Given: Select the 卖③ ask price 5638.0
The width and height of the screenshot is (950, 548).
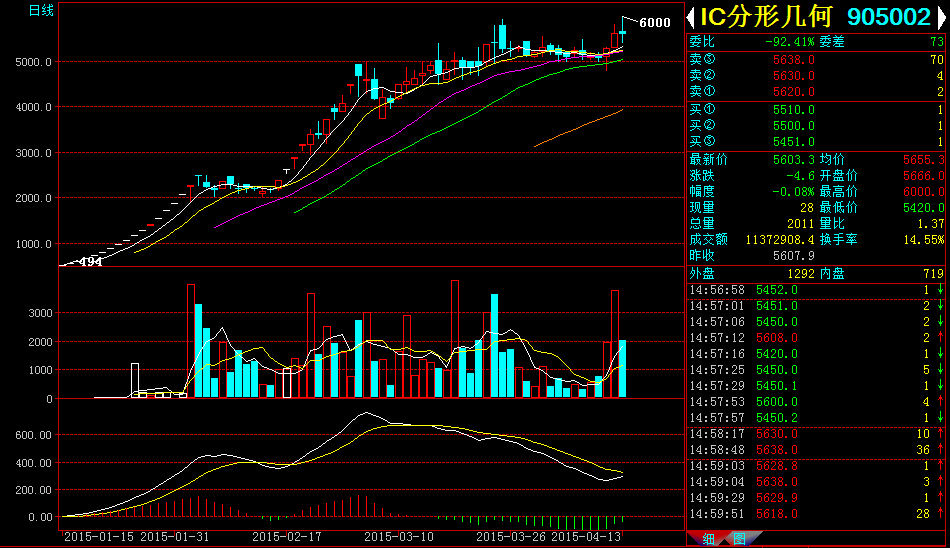Looking at the screenshot, I should pos(794,60).
